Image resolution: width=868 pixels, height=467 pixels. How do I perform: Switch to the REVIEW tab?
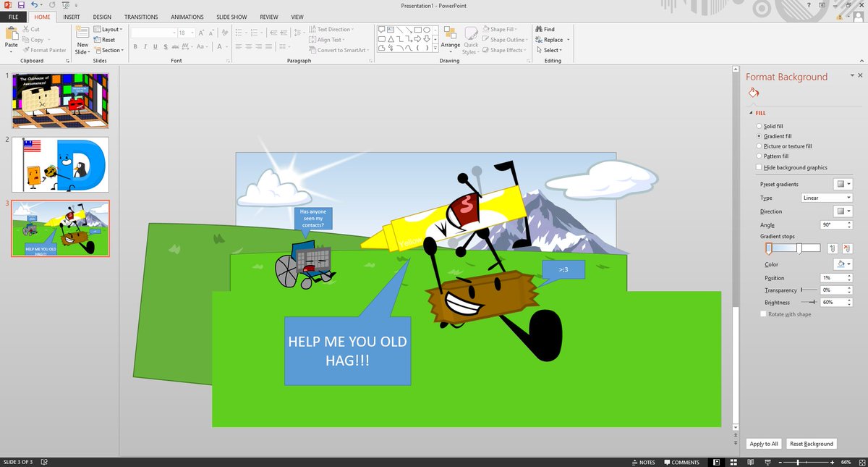click(x=269, y=17)
